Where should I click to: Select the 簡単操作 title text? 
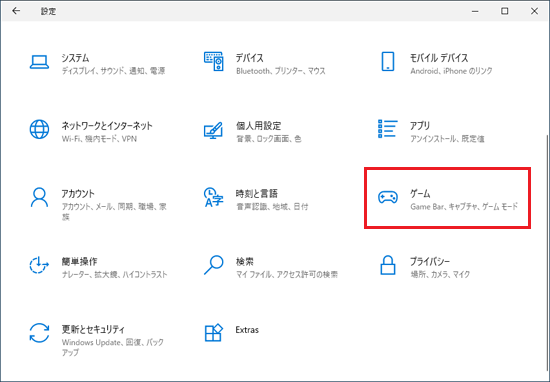(x=80, y=261)
